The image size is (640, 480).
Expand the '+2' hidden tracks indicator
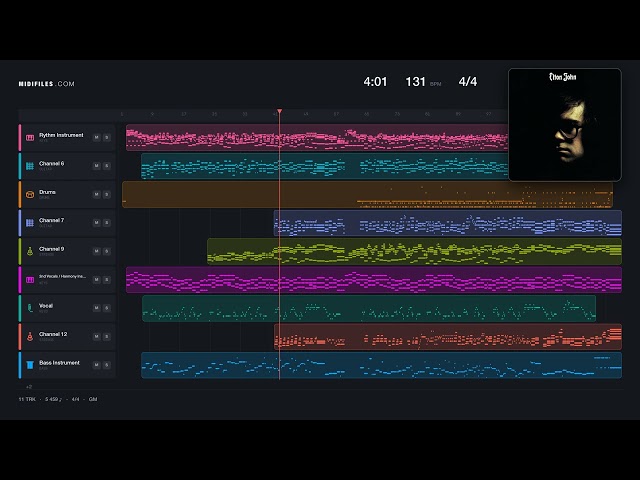tap(29, 387)
